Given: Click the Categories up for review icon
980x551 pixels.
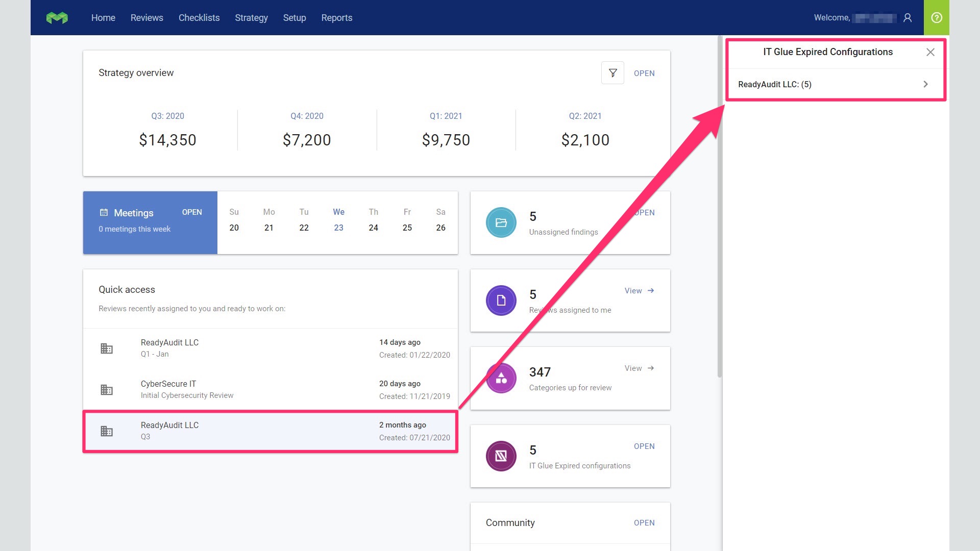Looking at the screenshot, I should tap(501, 378).
